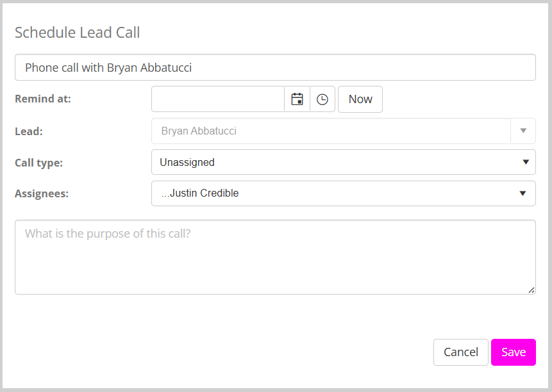Click the Assignees label
This screenshot has width=552, height=392.
click(x=41, y=193)
